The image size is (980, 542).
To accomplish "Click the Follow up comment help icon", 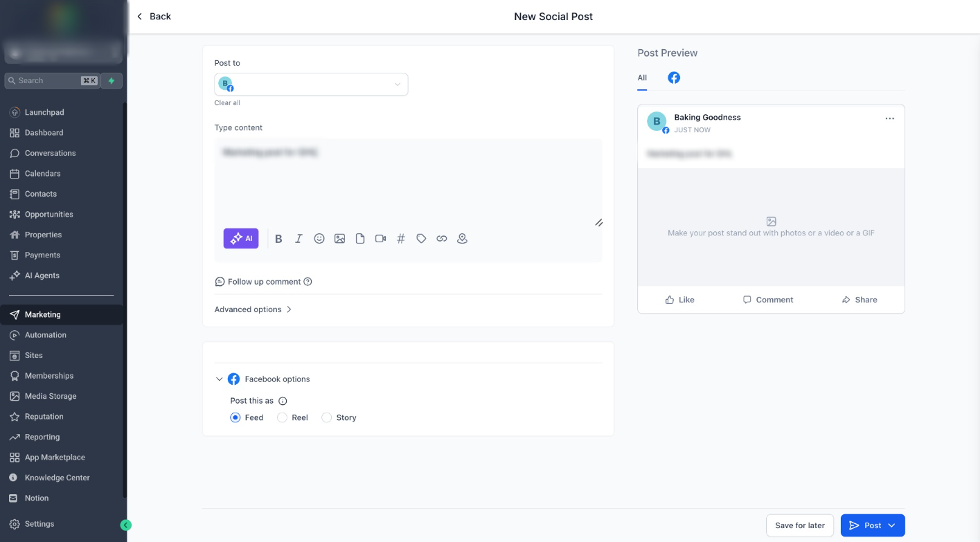I will click(x=308, y=282).
